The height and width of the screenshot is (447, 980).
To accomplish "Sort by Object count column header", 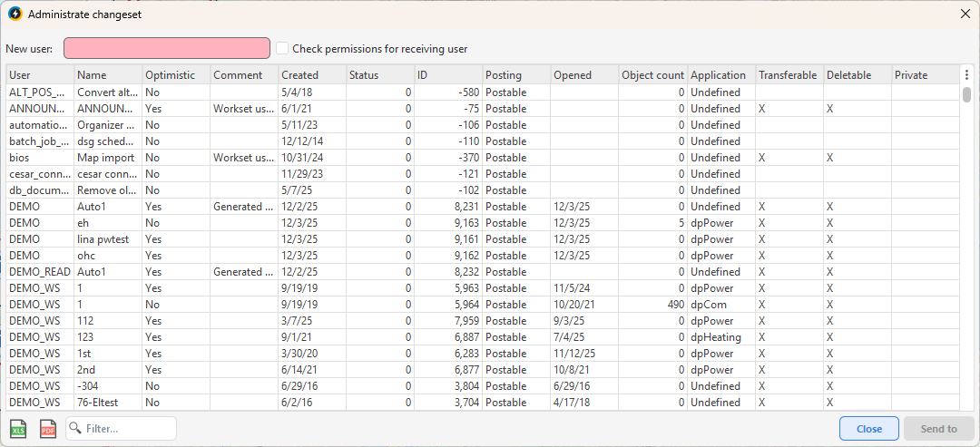I will coord(652,75).
